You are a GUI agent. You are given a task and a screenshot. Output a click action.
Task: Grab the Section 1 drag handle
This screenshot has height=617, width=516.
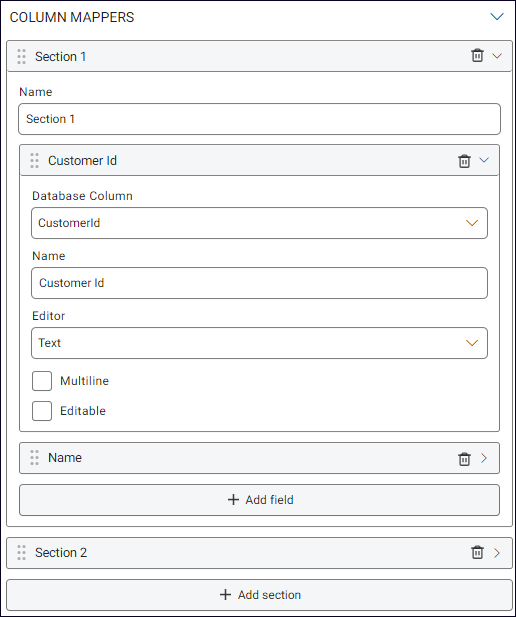(22, 56)
